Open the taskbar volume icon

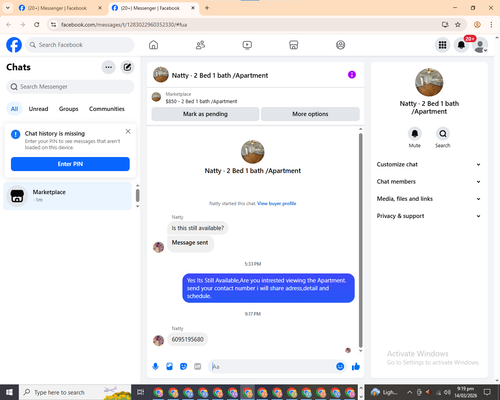448,392
